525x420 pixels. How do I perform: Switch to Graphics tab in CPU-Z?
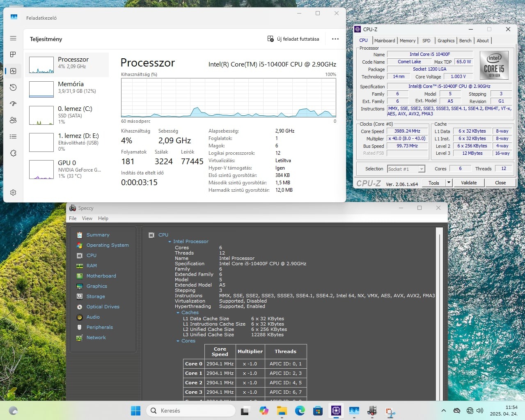tap(446, 41)
